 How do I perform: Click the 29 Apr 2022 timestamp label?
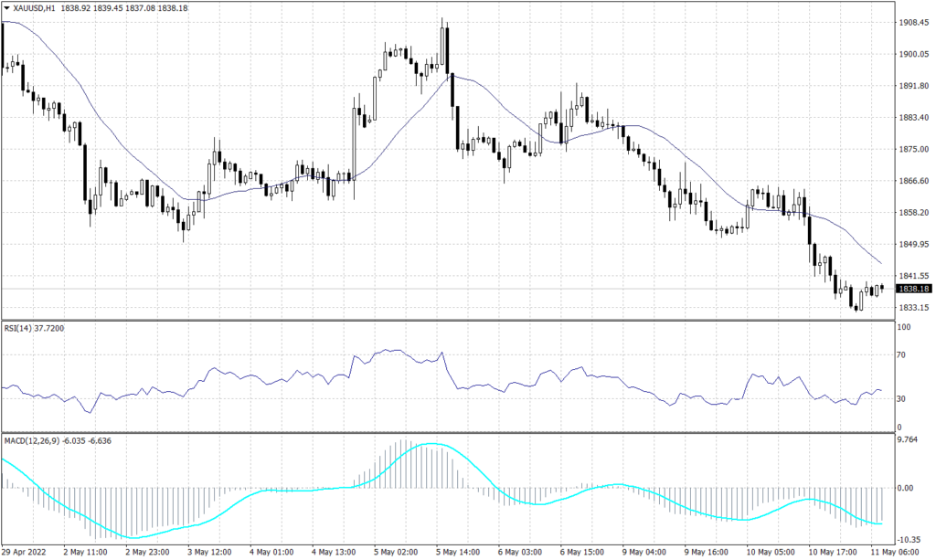[x=22, y=552]
